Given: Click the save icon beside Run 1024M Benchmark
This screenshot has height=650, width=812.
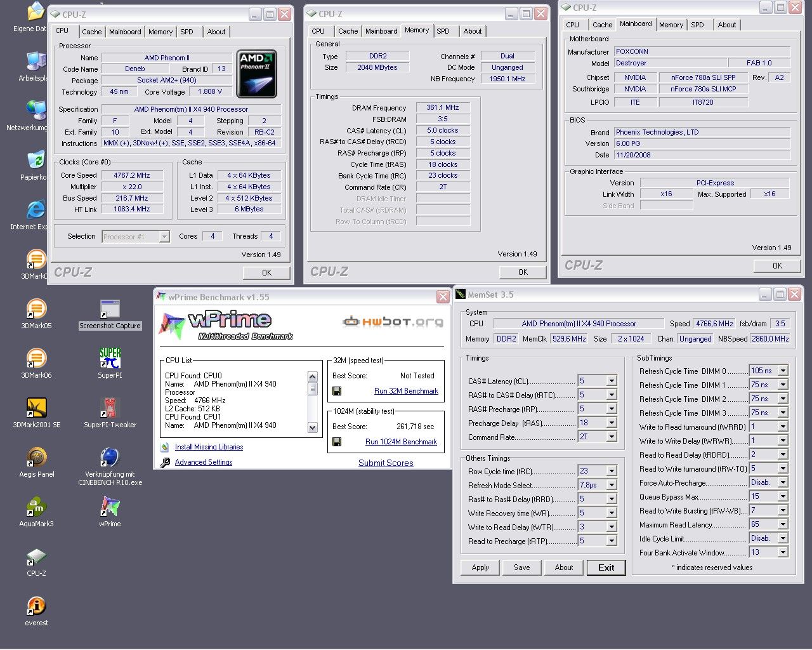Looking at the screenshot, I should point(337,442).
